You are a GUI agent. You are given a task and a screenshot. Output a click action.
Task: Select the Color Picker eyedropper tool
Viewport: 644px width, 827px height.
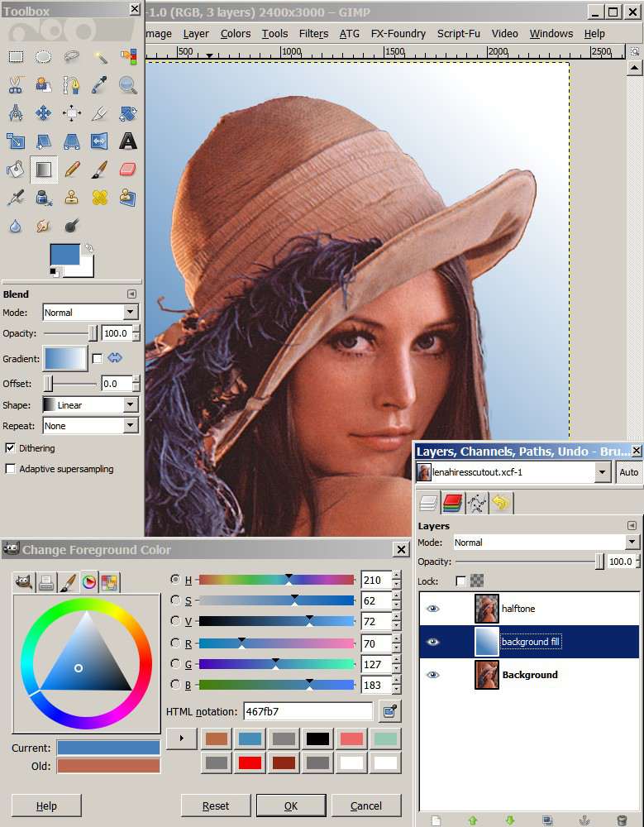point(100,84)
